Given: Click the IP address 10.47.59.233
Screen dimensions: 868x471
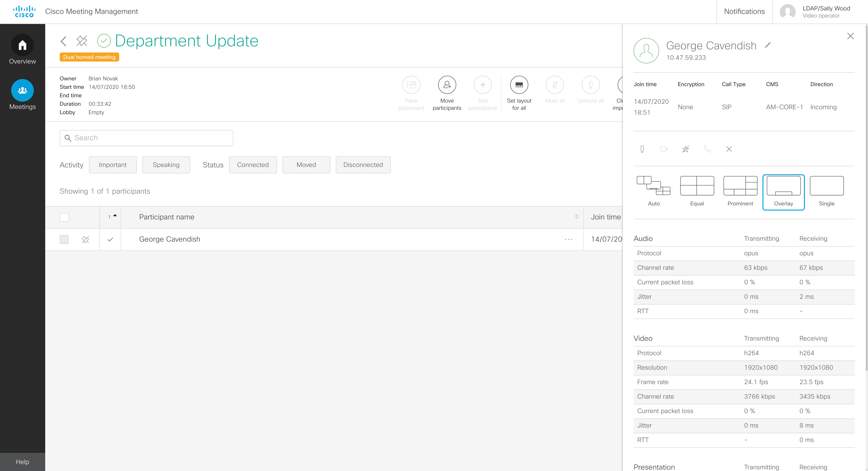Looking at the screenshot, I should (686, 58).
